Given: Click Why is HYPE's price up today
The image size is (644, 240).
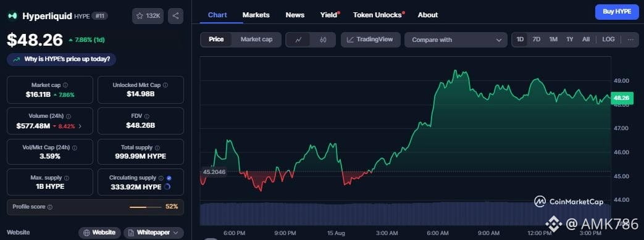Looking at the screenshot, I should pos(62,59).
